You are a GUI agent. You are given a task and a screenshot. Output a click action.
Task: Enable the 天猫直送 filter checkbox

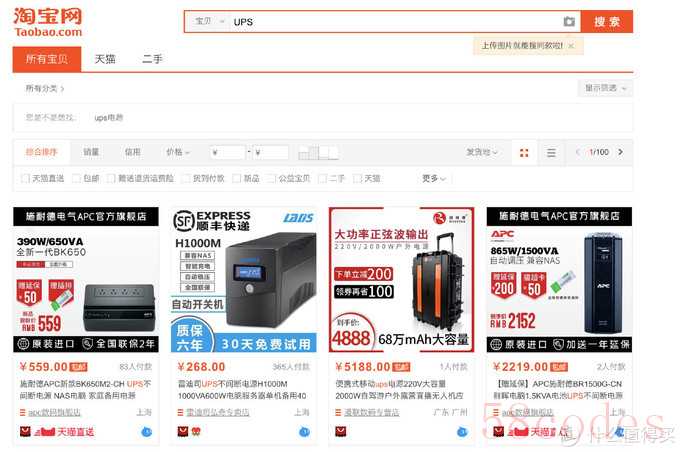pos(25,178)
